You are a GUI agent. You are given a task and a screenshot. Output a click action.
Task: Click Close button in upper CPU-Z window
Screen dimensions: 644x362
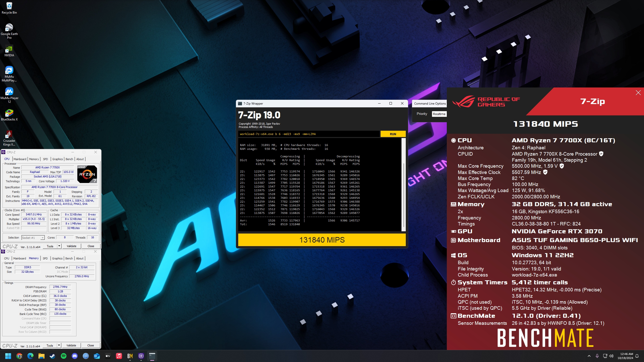click(x=91, y=246)
